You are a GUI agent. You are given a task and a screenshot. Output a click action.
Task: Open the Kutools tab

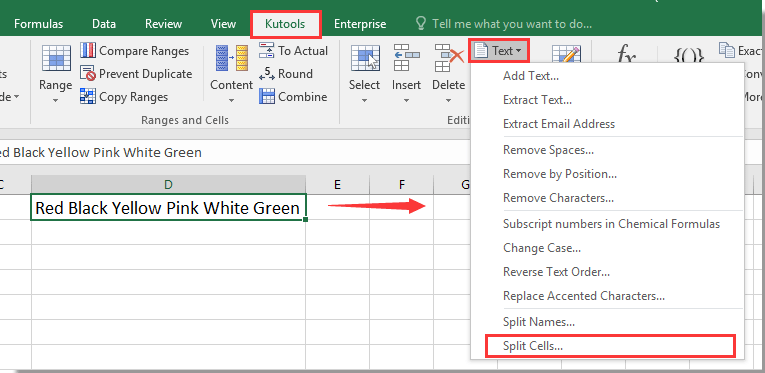pos(285,24)
